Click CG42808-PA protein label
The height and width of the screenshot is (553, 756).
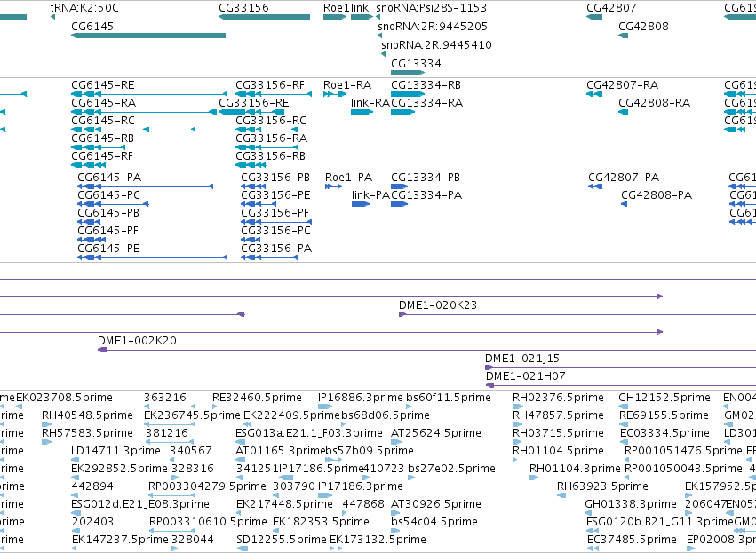click(657, 195)
